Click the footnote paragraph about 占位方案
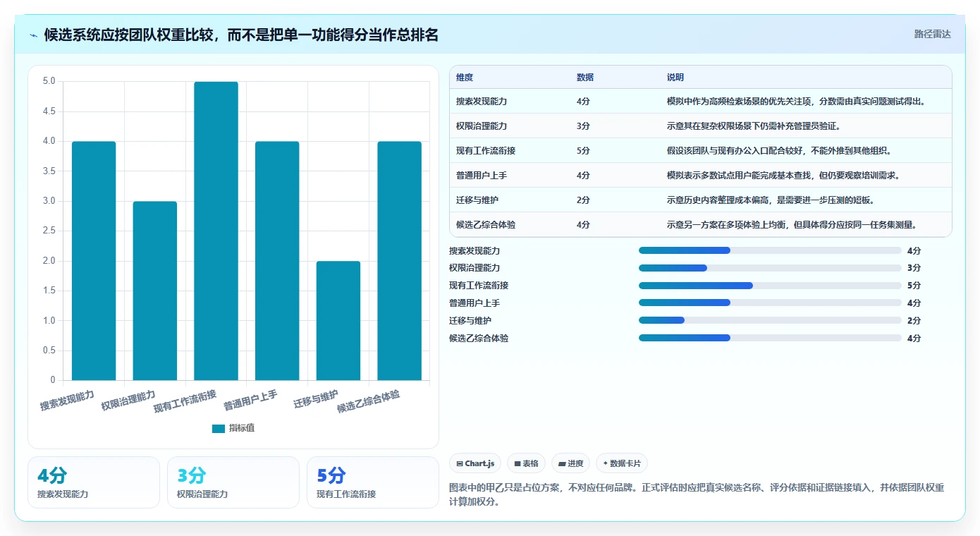The width and height of the screenshot is (980, 536). pyautogui.click(x=697, y=494)
